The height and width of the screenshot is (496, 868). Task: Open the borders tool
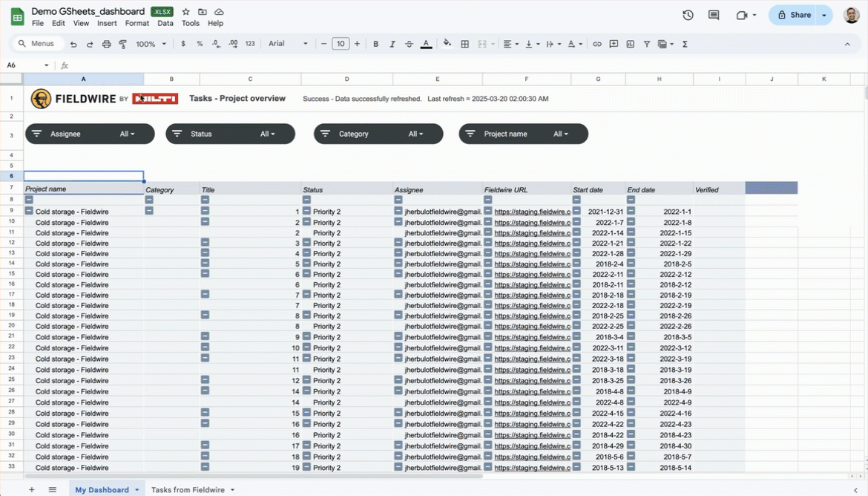click(465, 45)
